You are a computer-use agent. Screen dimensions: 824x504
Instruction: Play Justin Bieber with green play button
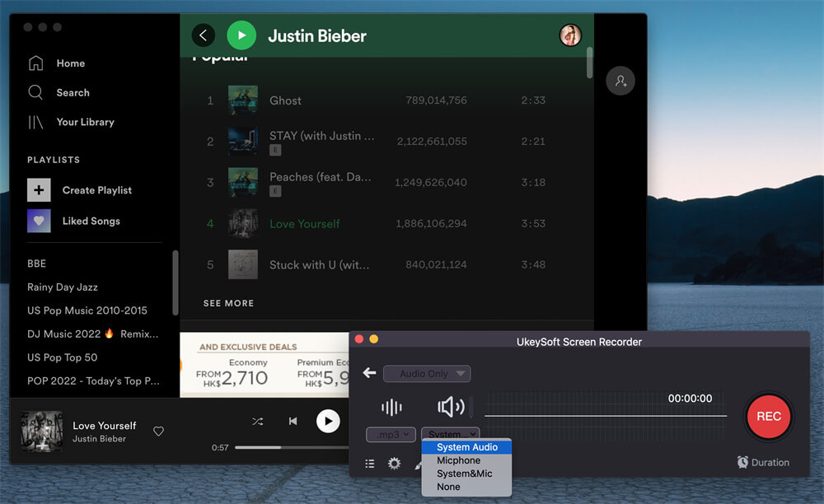coord(241,35)
